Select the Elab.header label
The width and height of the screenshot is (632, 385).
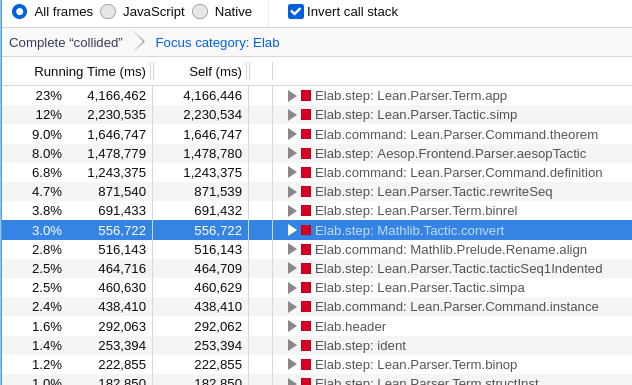pos(350,326)
